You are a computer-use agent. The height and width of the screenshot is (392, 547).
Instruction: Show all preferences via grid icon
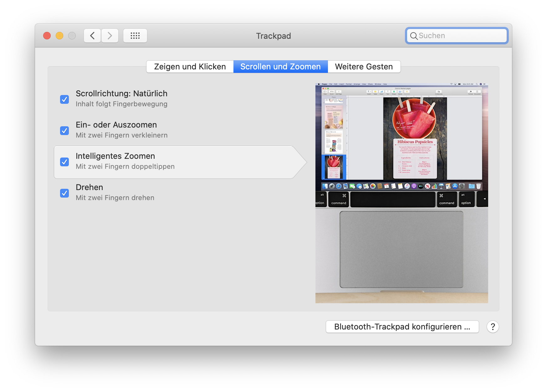(135, 36)
